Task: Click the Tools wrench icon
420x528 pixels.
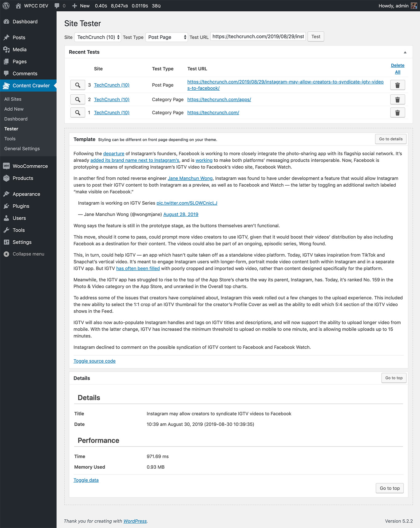Action: click(x=6, y=230)
